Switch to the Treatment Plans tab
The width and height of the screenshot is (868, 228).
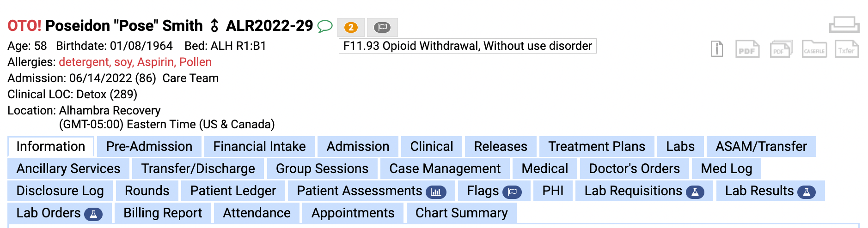click(x=596, y=146)
